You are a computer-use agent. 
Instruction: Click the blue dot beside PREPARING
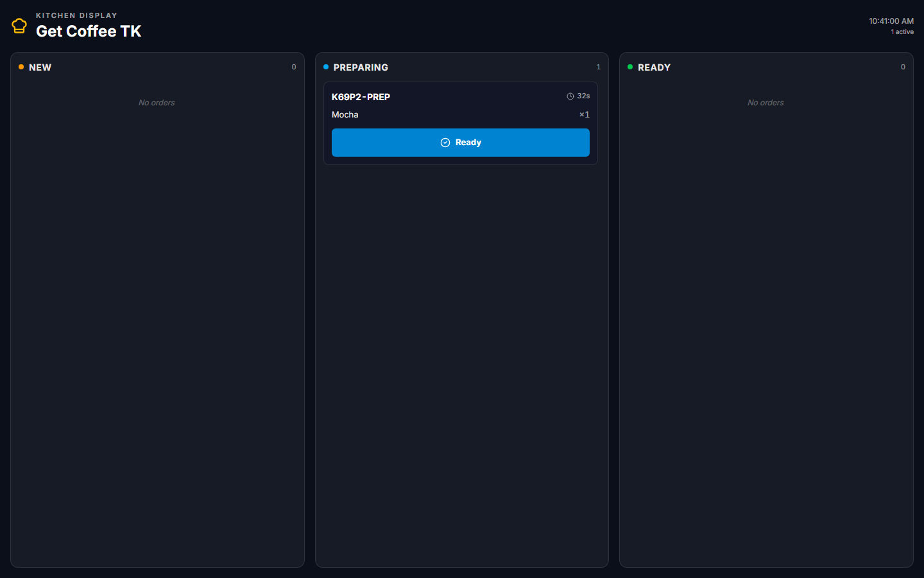[326, 67]
